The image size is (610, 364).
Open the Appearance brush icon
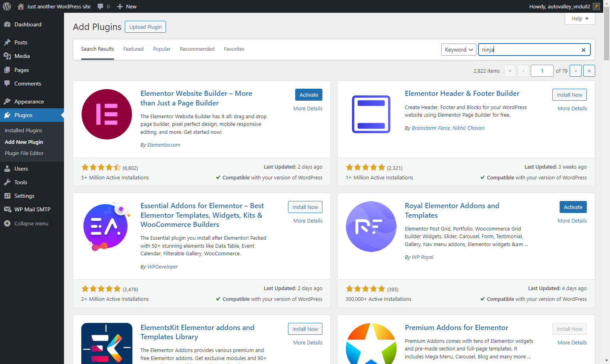coord(7,101)
